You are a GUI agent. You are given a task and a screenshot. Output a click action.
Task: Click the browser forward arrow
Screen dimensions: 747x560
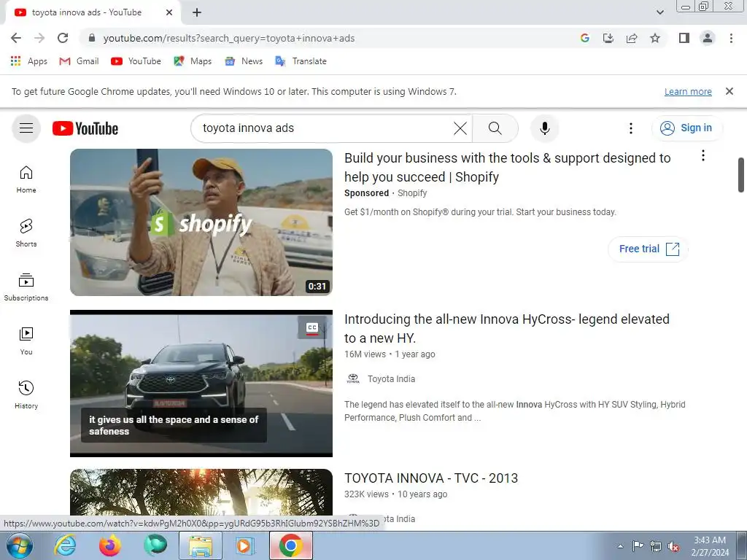click(39, 38)
